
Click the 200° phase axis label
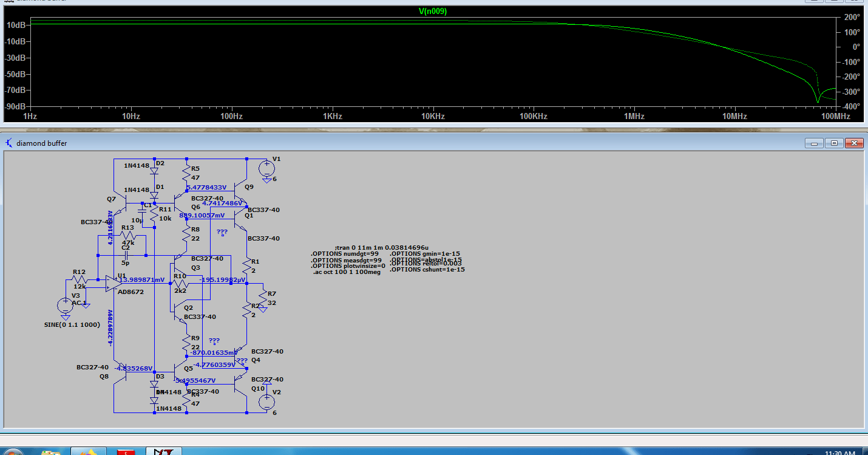pos(852,17)
